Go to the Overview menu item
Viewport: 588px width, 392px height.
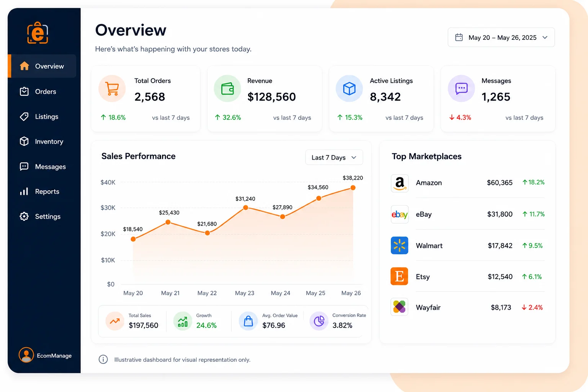pos(42,66)
